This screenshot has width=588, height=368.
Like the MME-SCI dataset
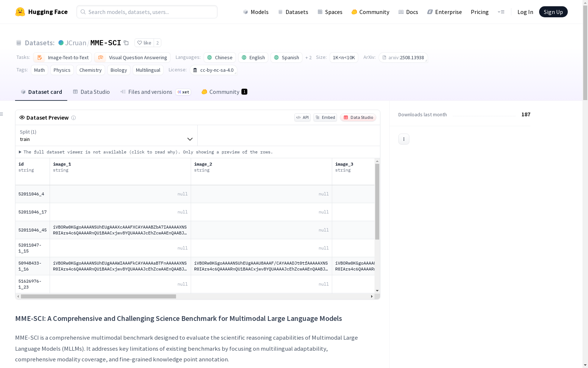[x=144, y=43]
